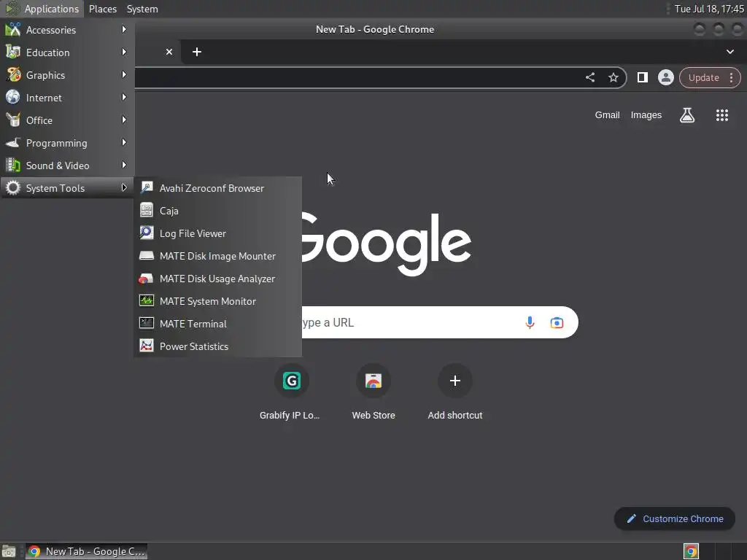Viewport: 747px width, 560px height.
Task: Click the Education category icon
Action: coord(13,52)
